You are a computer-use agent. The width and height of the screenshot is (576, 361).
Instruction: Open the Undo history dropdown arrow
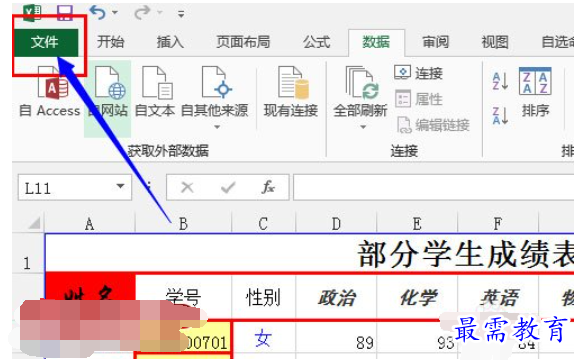(x=115, y=13)
